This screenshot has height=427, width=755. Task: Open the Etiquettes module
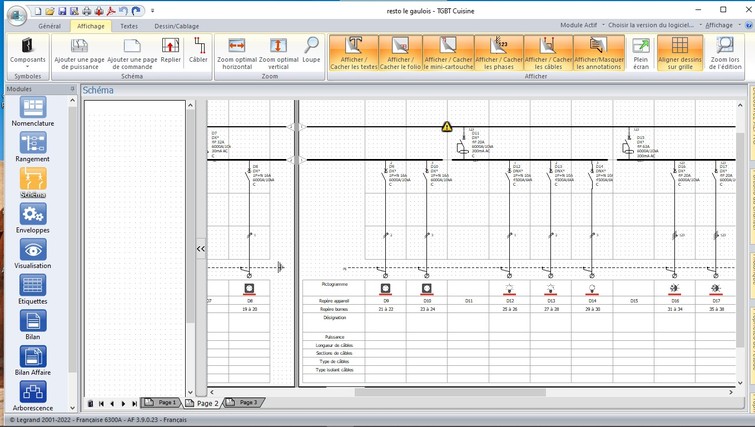(x=33, y=288)
